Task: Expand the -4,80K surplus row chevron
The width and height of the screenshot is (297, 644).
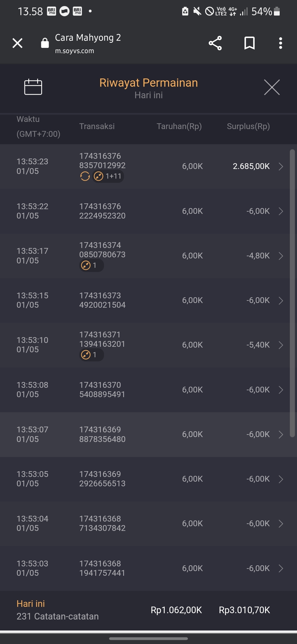Action: pyautogui.click(x=281, y=256)
